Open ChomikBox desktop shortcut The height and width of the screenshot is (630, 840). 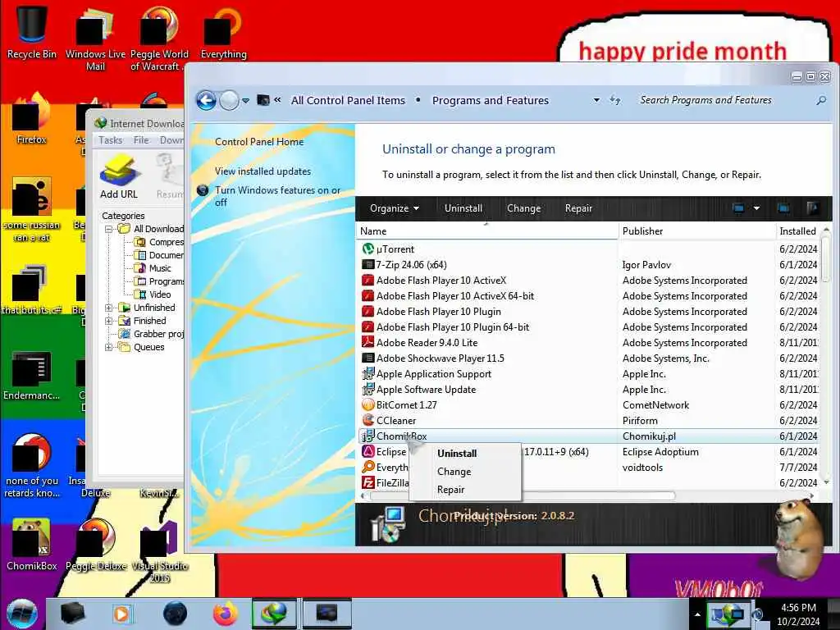tap(32, 544)
